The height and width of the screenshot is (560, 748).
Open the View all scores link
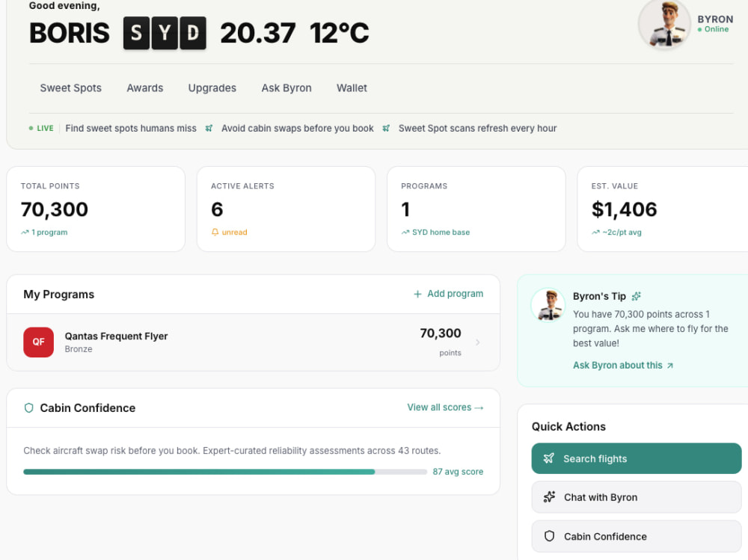[x=445, y=407]
